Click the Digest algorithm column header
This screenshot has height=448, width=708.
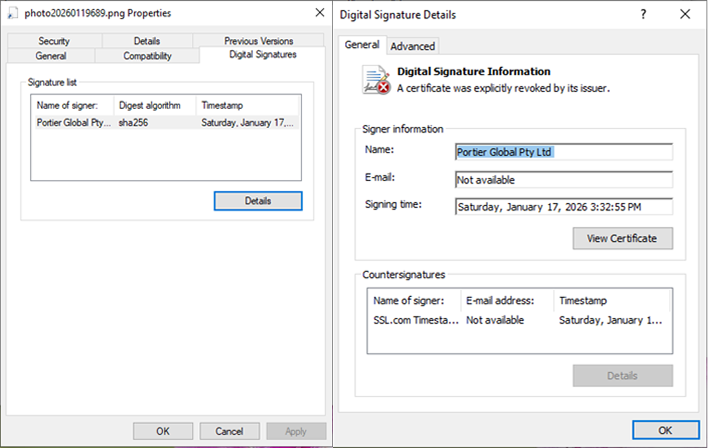click(149, 105)
